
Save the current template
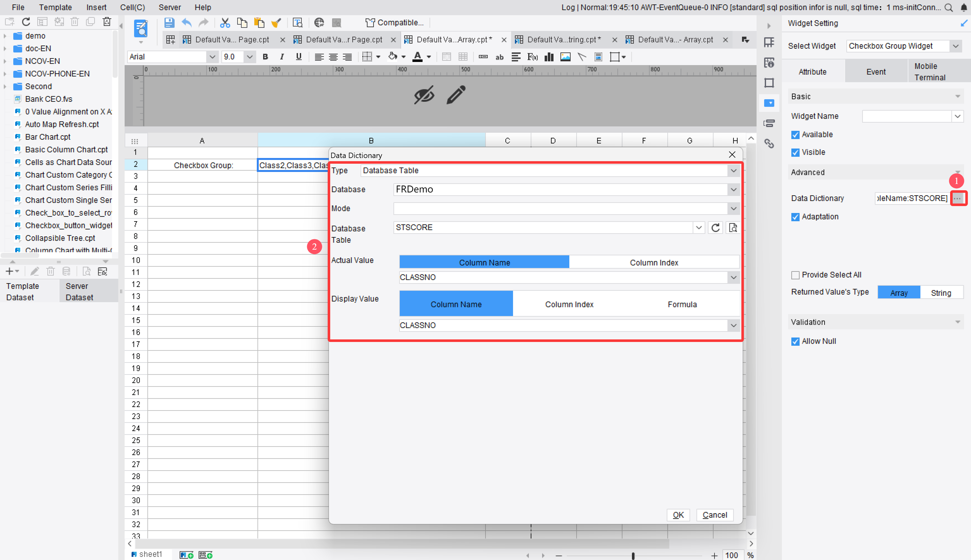169,22
